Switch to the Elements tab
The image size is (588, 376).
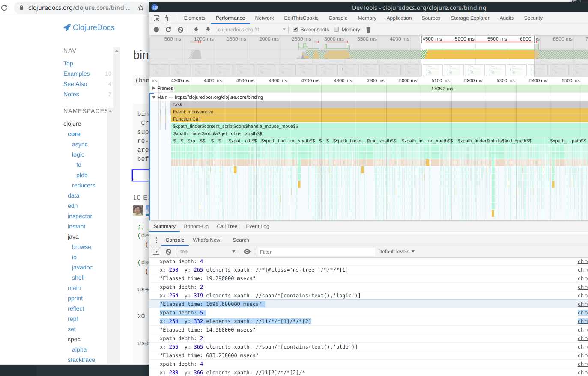(x=194, y=18)
